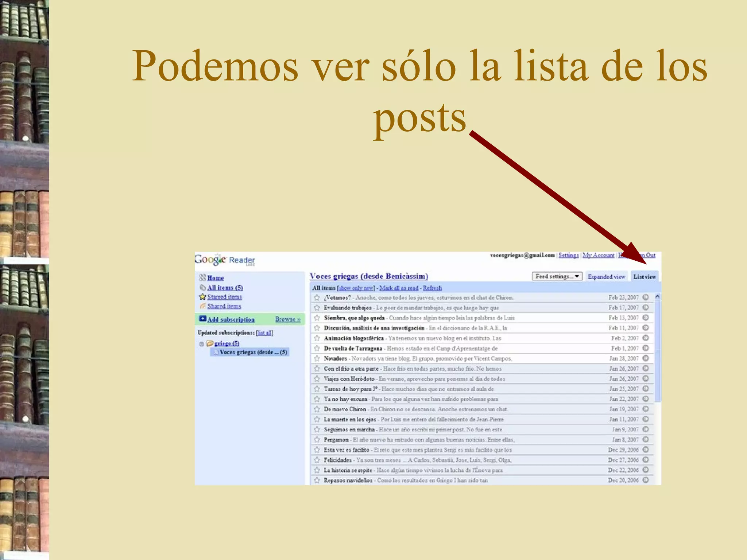Click the post list scrollbar thumb
The image size is (747, 560).
coord(657,351)
